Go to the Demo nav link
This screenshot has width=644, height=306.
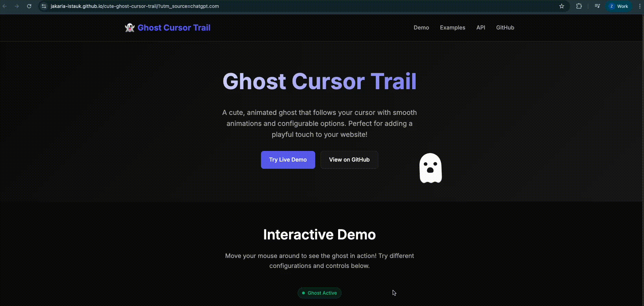pos(421,27)
